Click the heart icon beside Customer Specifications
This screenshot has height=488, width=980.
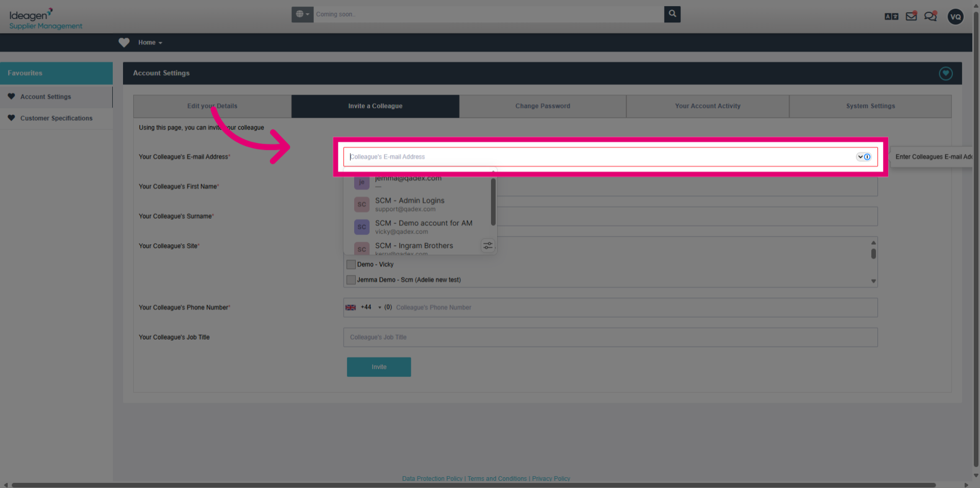pos(11,118)
